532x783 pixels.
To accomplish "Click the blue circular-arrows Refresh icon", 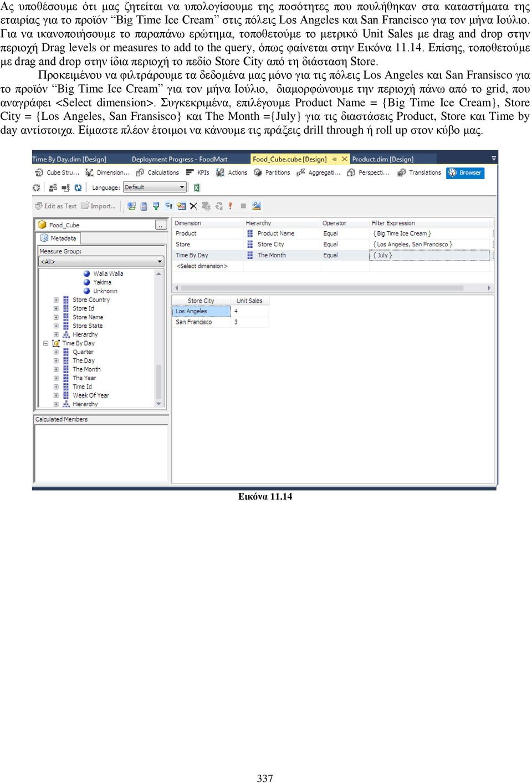I will pos(78,187).
